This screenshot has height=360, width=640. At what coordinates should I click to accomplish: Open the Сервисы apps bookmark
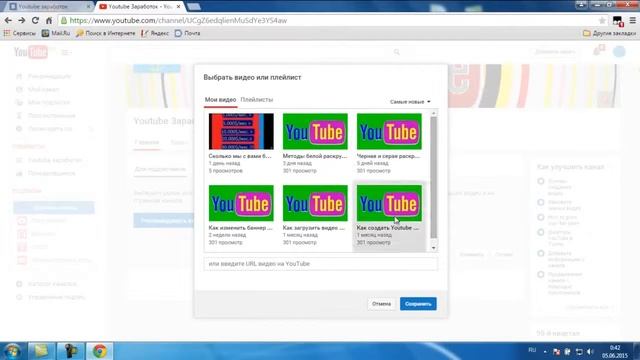[20, 33]
